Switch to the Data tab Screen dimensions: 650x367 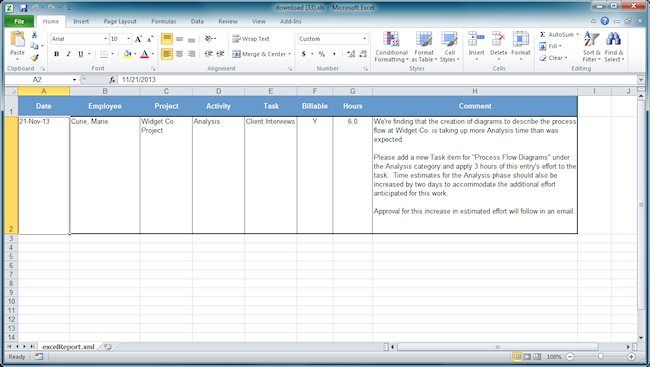point(197,21)
